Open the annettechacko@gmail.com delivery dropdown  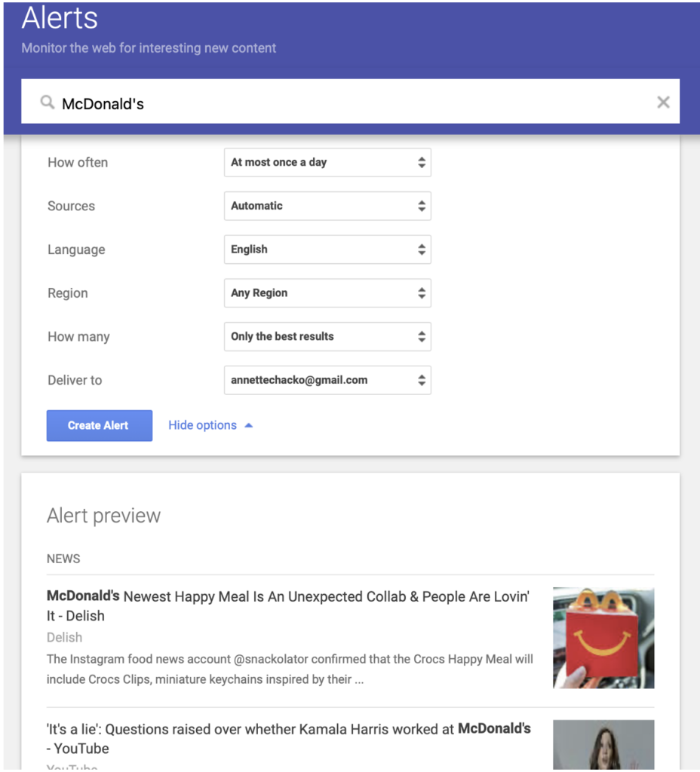click(327, 380)
